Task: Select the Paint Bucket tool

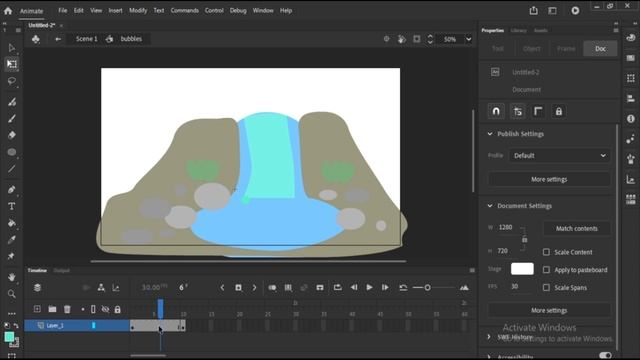Action: click(11, 223)
